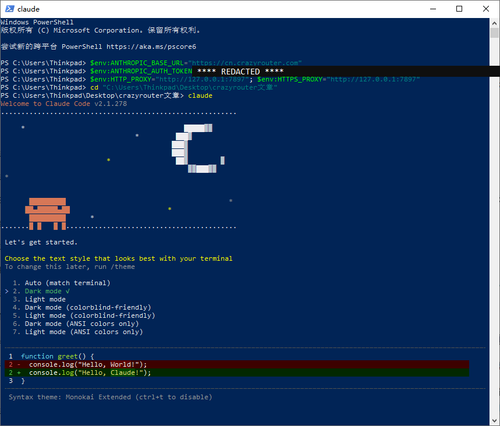
Task: Close the claude PowerShell window
Action: 486,9
